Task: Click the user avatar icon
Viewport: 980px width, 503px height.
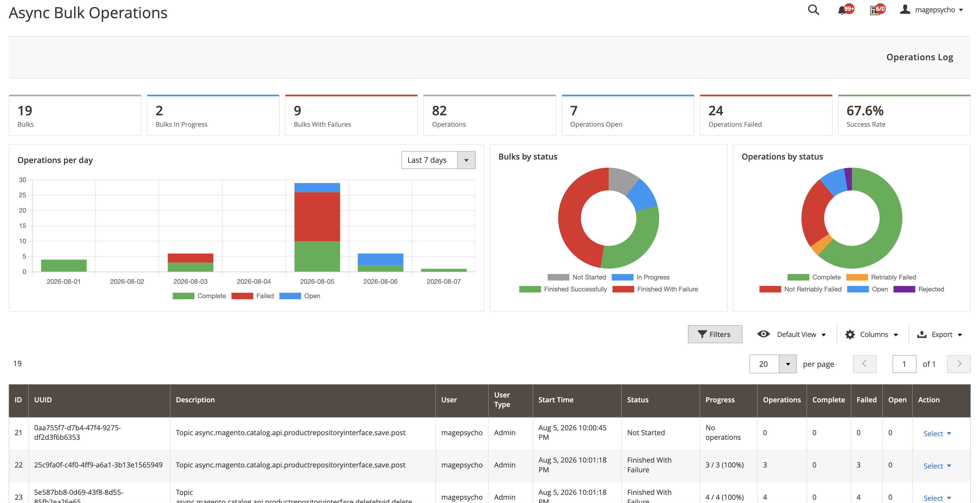Action: click(x=905, y=9)
